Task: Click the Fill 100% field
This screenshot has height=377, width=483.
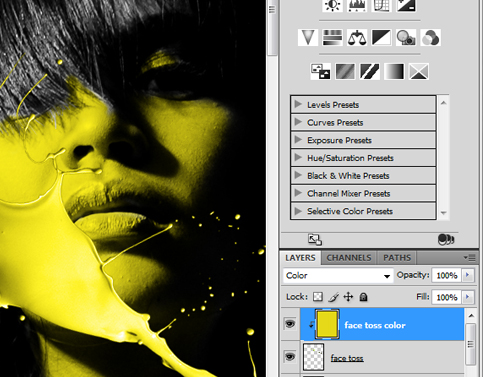Action: click(447, 297)
